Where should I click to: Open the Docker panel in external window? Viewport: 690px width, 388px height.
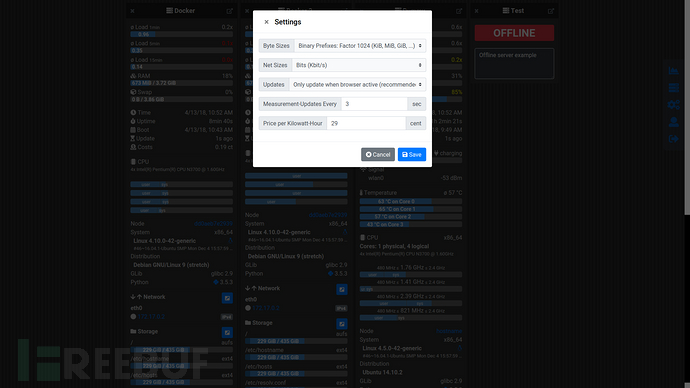[x=230, y=11]
